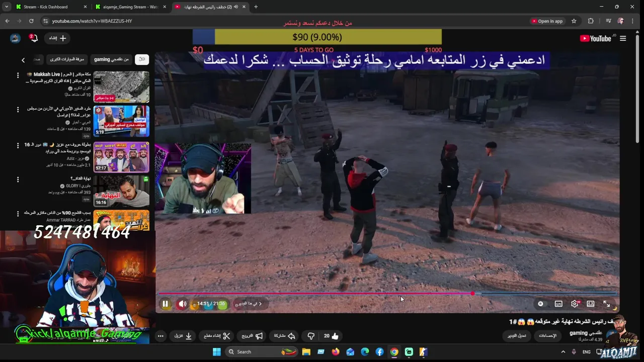Open the browser extensions puzzle icon
This screenshot has width=644, height=362.
coord(591,21)
